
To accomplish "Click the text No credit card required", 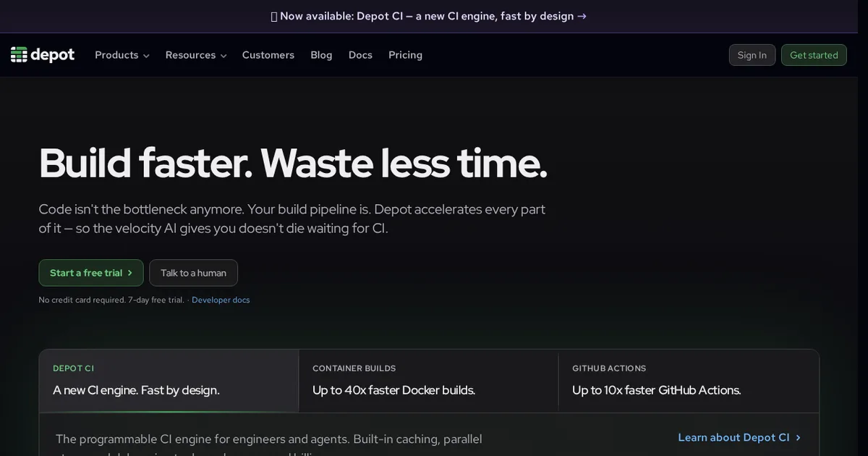I will (82, 300).
